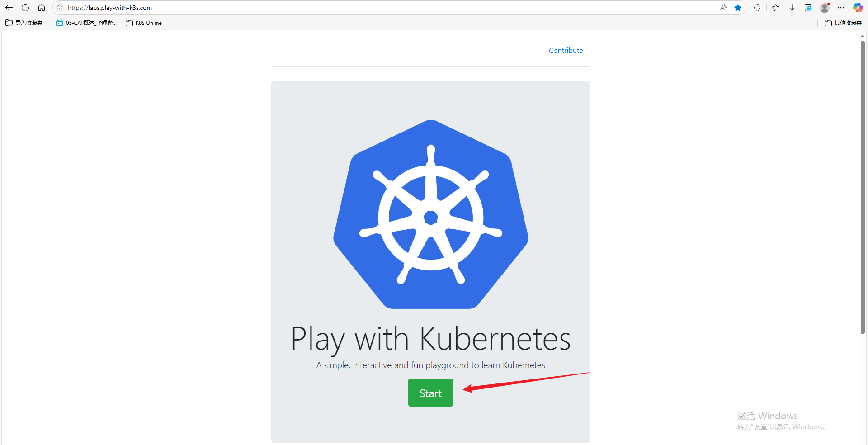Open the browser essentials icon
The image size is (868, 445).
808,8
